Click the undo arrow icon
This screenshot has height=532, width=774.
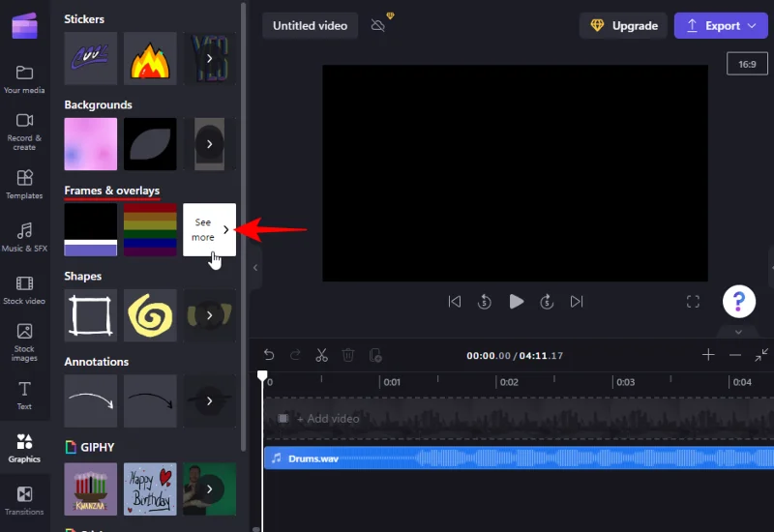click(269, 355)
